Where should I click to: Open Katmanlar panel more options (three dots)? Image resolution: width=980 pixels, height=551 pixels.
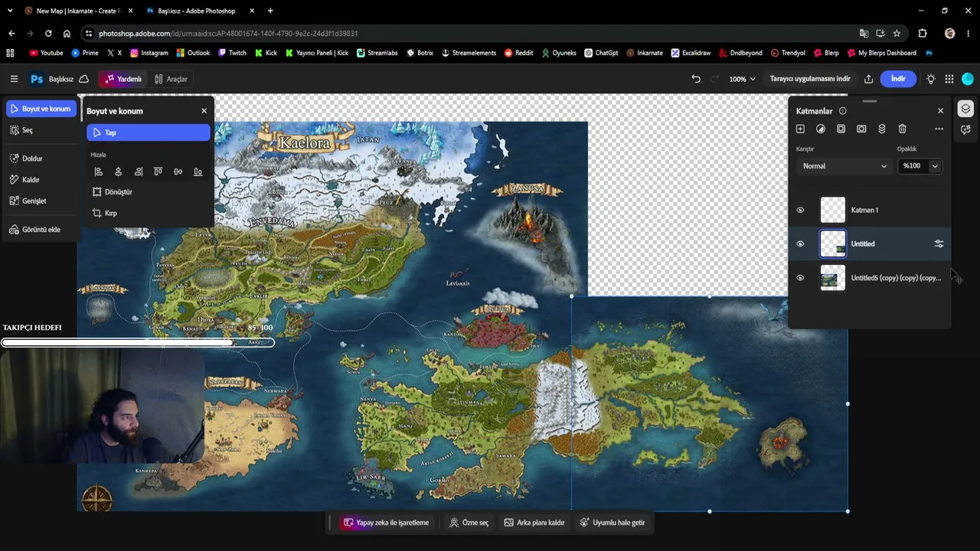pyautogui.click(x=939, y=129)
